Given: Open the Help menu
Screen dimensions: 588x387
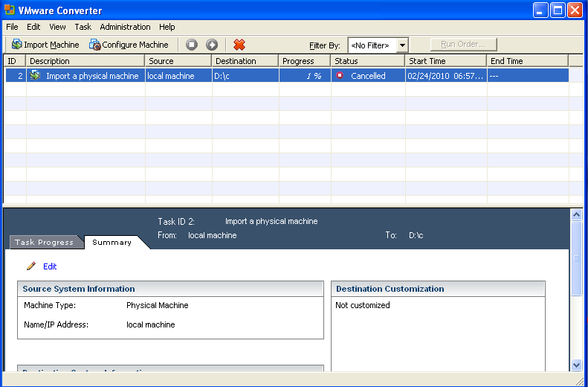Looking at the screenshot, I should coord(167,27).
